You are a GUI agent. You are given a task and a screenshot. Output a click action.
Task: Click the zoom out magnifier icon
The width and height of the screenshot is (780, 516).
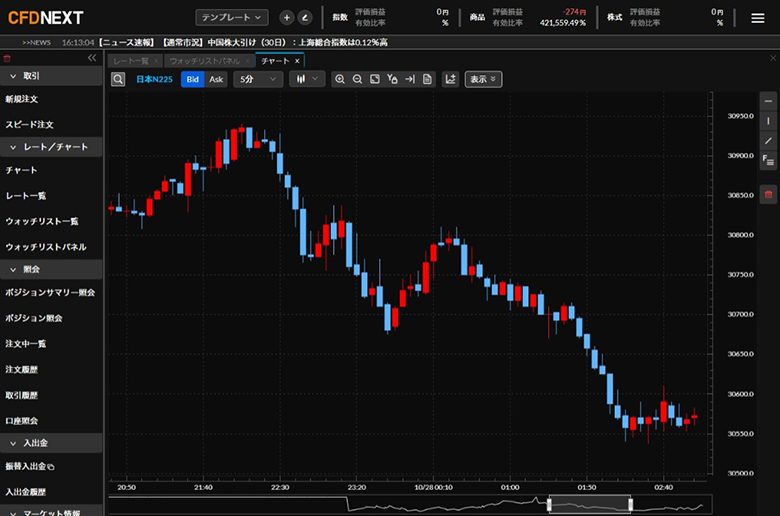point(357,79)
